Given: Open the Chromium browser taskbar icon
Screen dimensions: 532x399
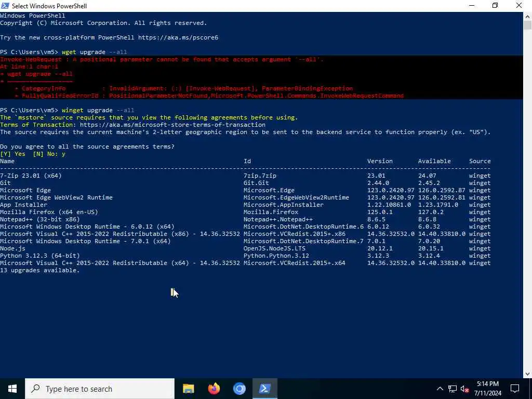Looking at the screenshot, I should tap(239, 389).
